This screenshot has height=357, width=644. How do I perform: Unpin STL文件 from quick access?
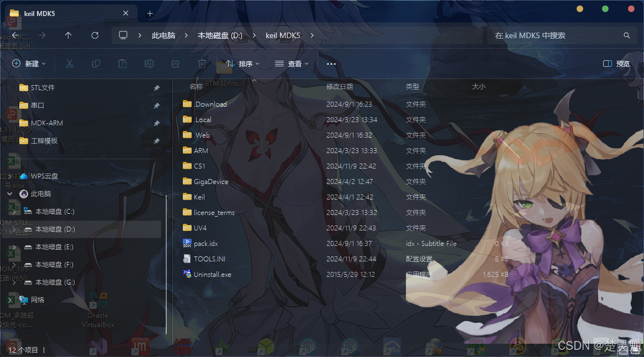pos(156,88)
